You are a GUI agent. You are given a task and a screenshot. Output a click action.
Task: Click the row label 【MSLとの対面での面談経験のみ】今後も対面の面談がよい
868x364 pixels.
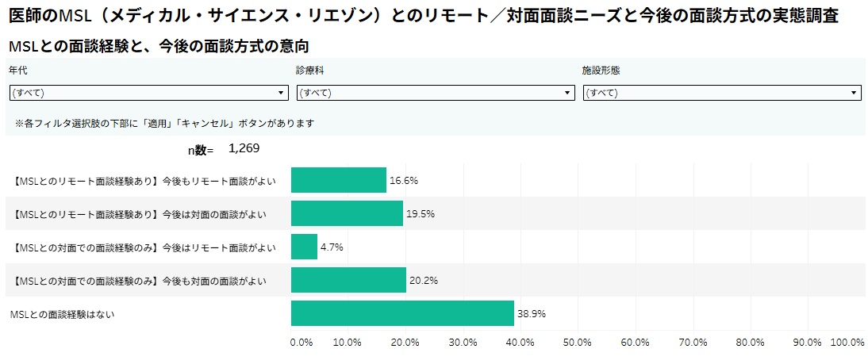click(140, 281)
